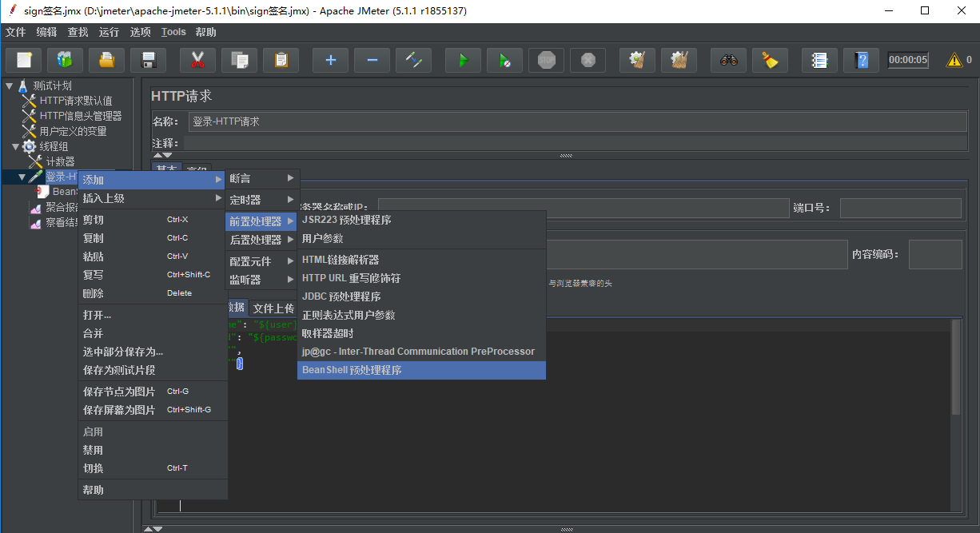980x533 pixels.
Task: Click the Paste clipboard toolbar icon
Action: [281, 60]
